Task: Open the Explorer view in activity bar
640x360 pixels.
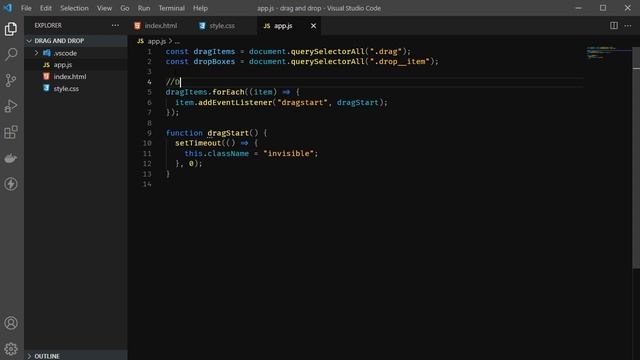Action: [x=11, y=29]
